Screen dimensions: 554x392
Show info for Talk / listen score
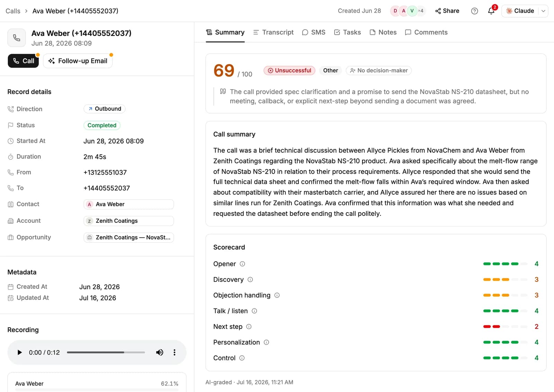254,311
